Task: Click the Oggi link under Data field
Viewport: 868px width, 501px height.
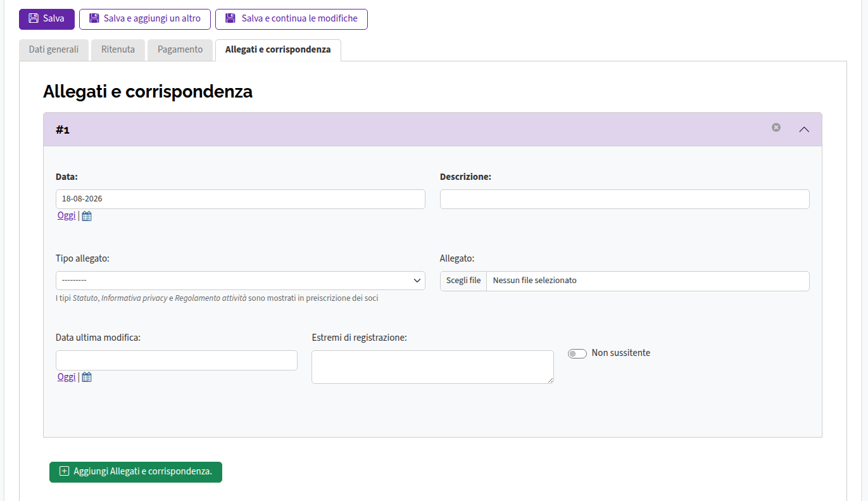Action: click(x=66, y=216)
